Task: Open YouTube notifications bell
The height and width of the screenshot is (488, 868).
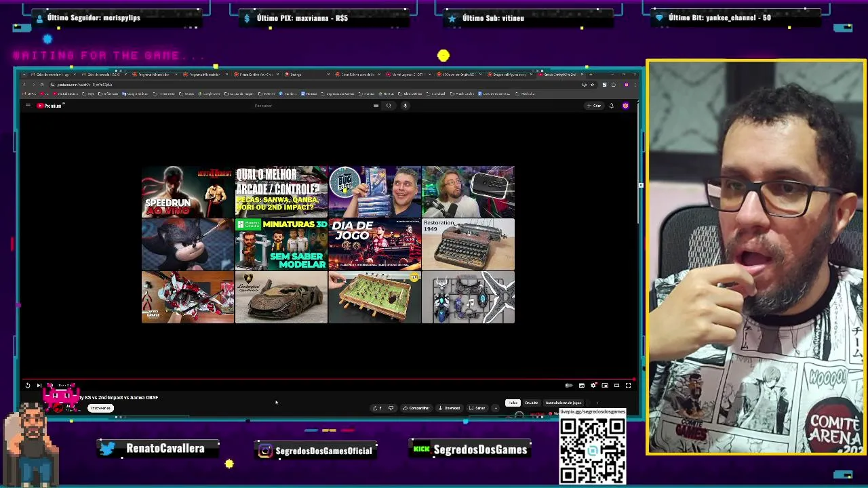Action: 611,106
